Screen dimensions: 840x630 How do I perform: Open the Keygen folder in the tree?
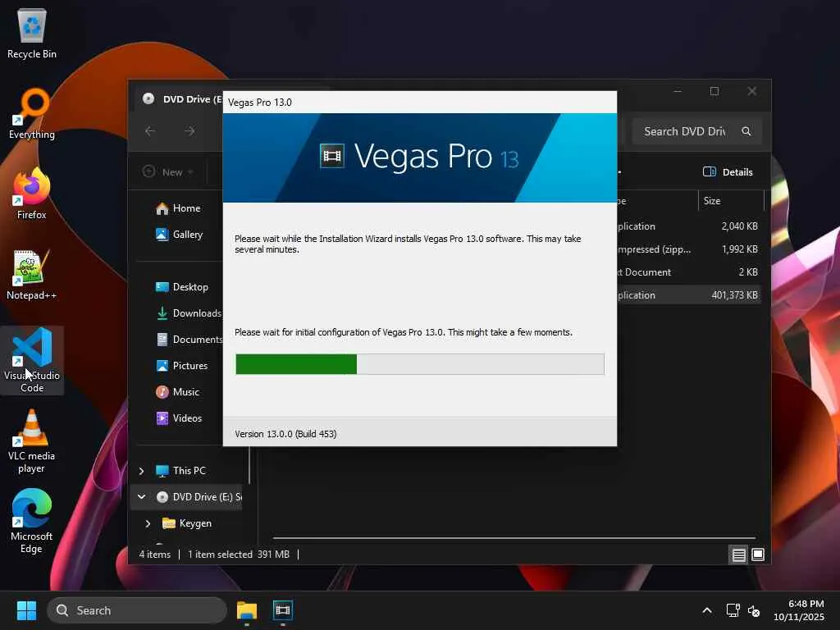click(x=195, y=523)
